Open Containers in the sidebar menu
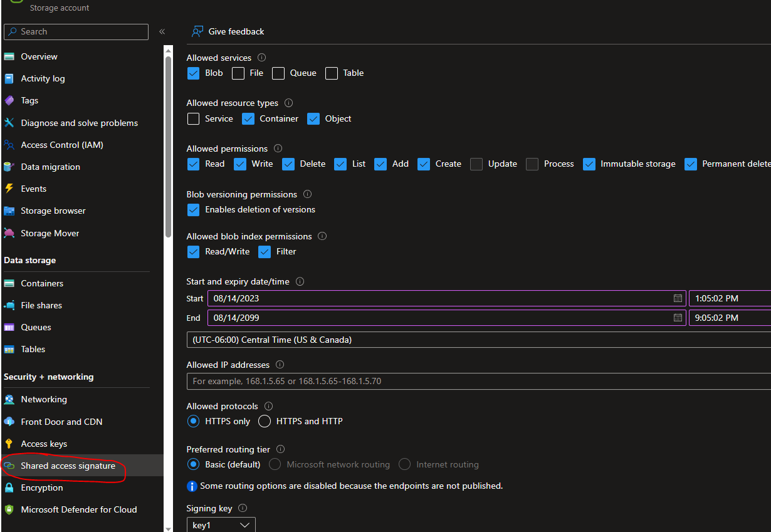This screenshot has height=532, width=771. [x=42, y=283]
